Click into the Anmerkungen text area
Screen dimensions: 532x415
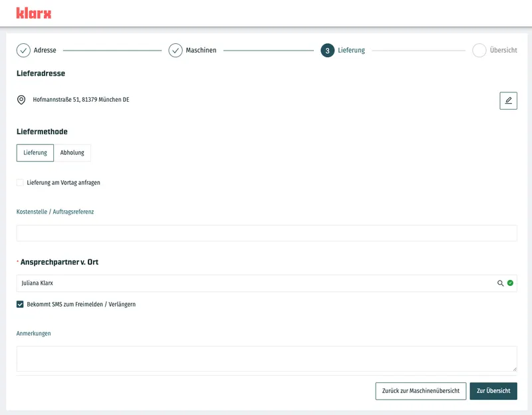(x=267, y=358)
